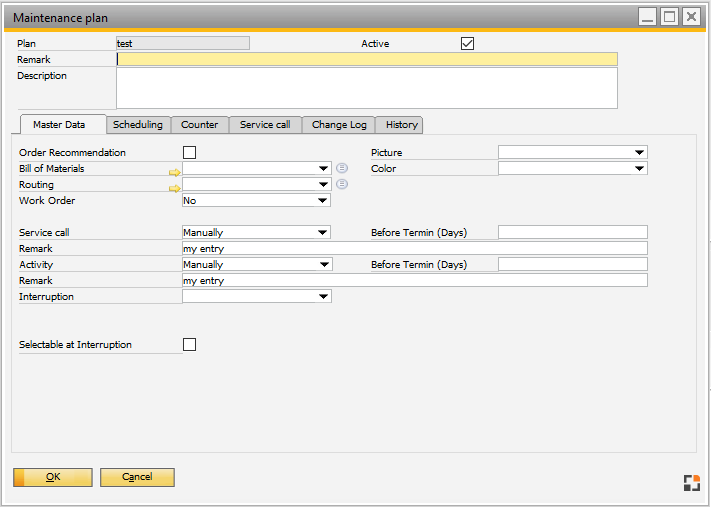
Task: Click the Routing yellow link arrow
Action: pos(175,186)
